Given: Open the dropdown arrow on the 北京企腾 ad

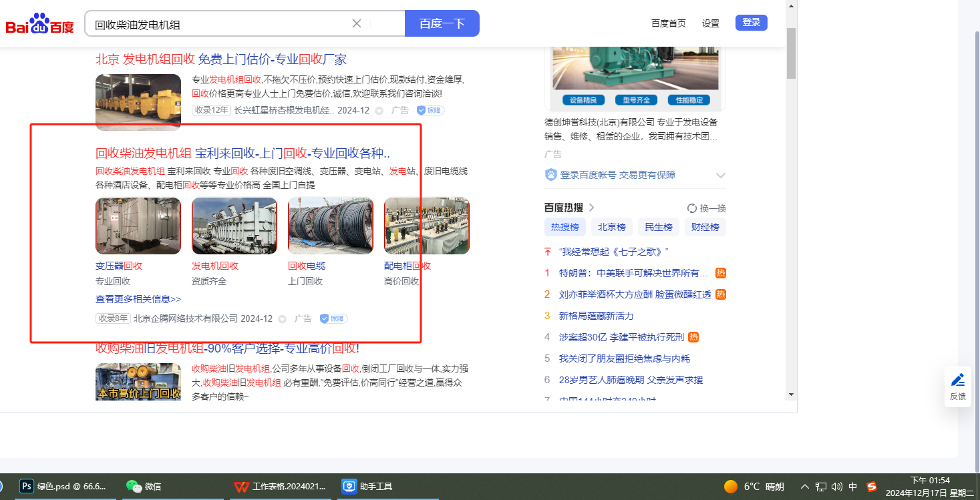Looking at the screenshot, I should [282, 319].
